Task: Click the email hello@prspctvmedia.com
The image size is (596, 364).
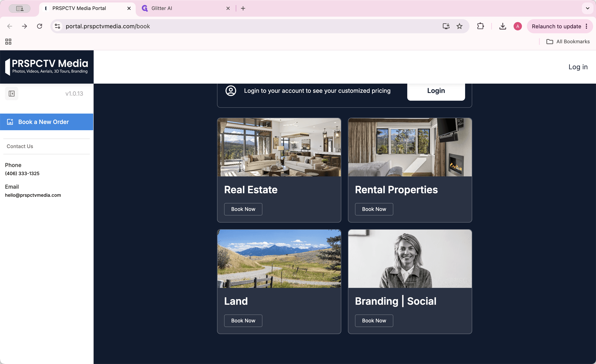Action: tap(33, 195)
